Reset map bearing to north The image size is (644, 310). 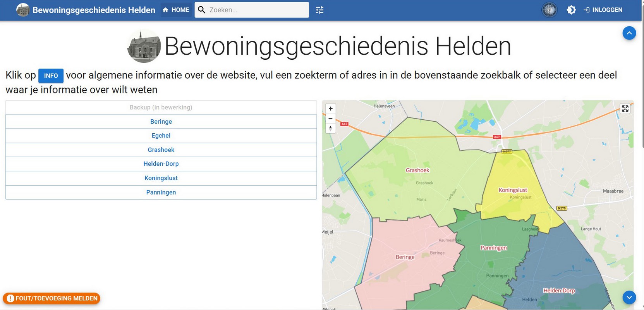pos(330,128)
